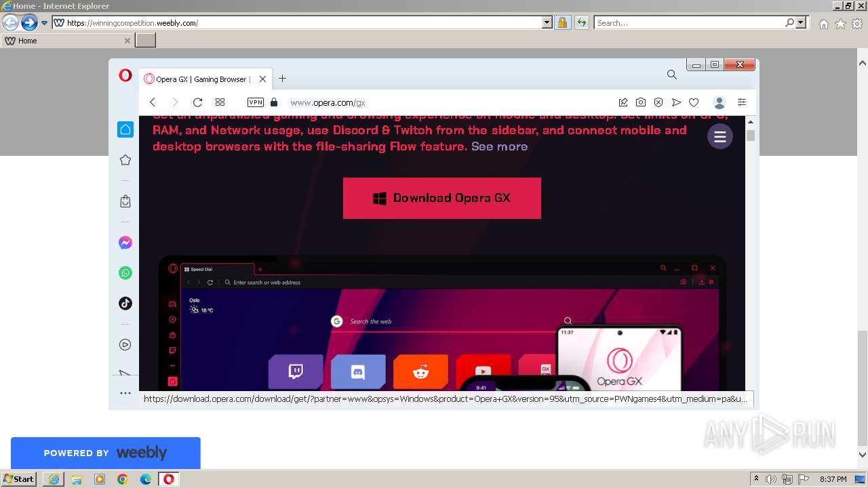This screenshot has height=488, width=868.
Task: Click the Internet Explorer back button
Action: [x=10, y=22]
